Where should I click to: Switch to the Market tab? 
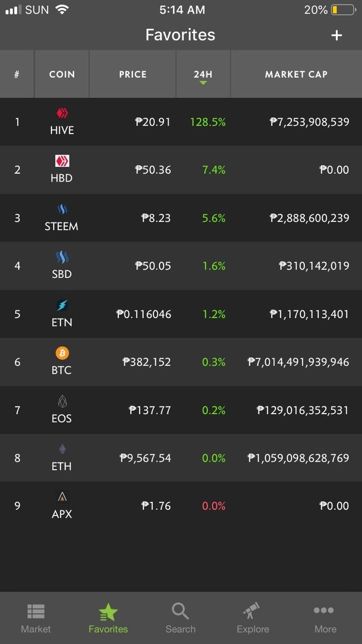pyautogui.click(x=36, y=618)
